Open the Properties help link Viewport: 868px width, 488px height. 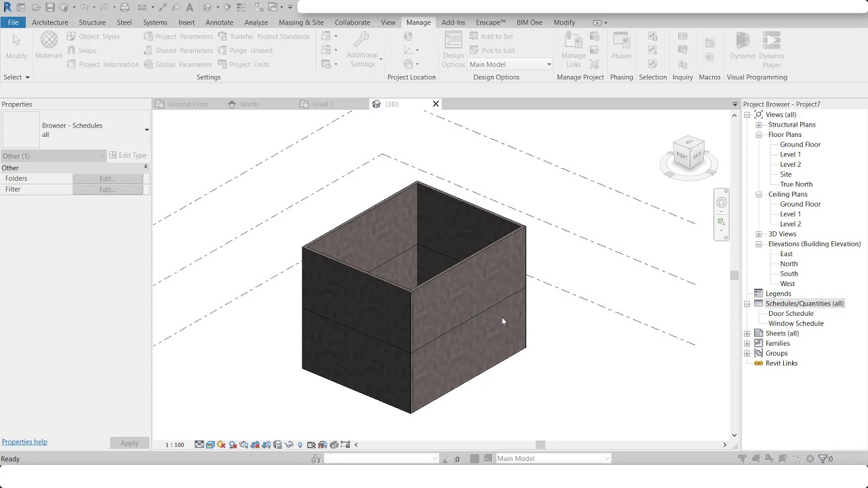point(24,442)
